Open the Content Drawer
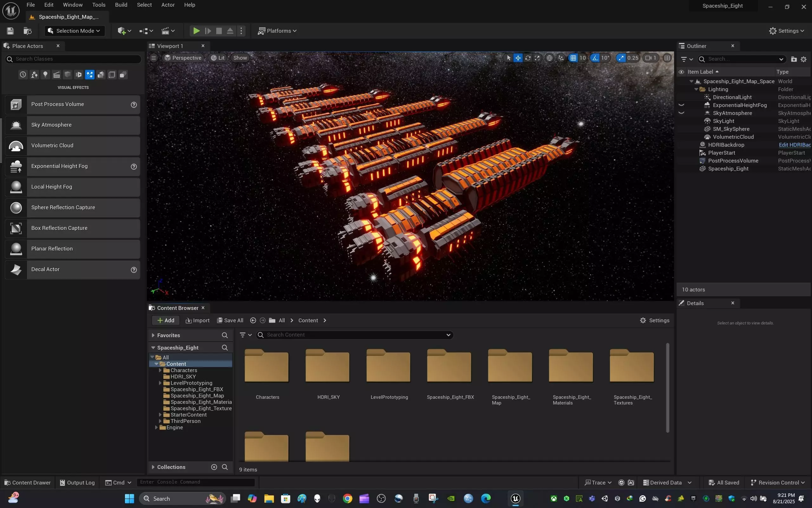 pyautogui.click(x=28, y=483)
